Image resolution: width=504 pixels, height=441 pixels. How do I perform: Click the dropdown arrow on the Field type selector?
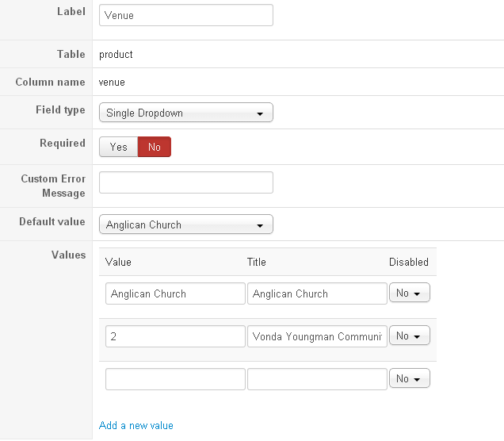click(260, 113)
